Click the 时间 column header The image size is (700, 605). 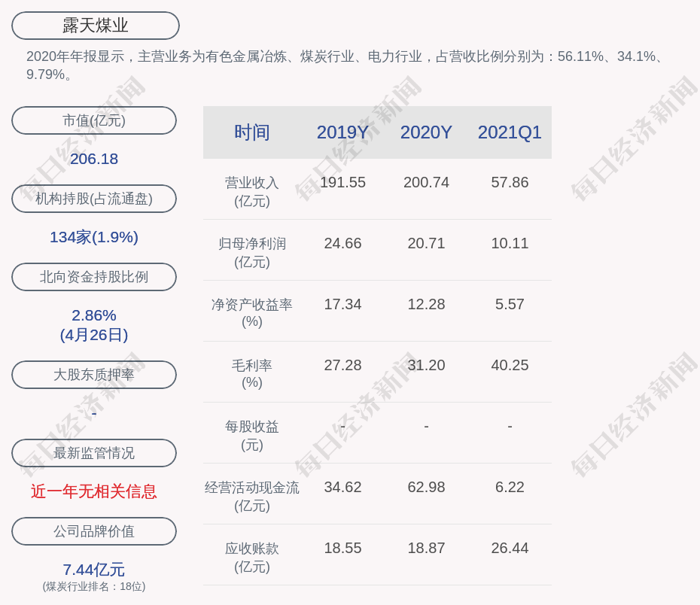pos(252,132)
